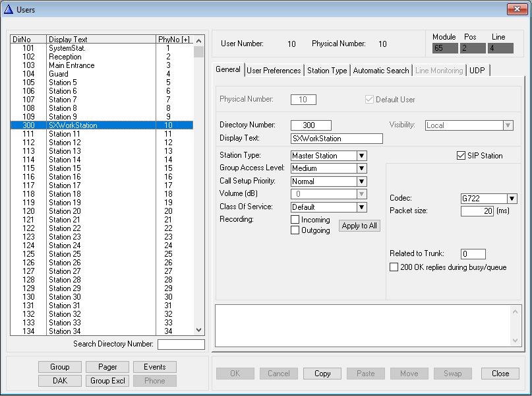Expand the Class Of Service dropdown

[x=361, y=207]
